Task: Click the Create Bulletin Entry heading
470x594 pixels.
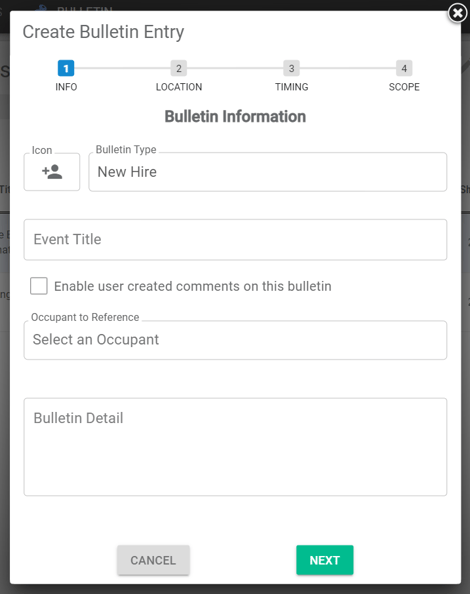Action: [103, 32]
